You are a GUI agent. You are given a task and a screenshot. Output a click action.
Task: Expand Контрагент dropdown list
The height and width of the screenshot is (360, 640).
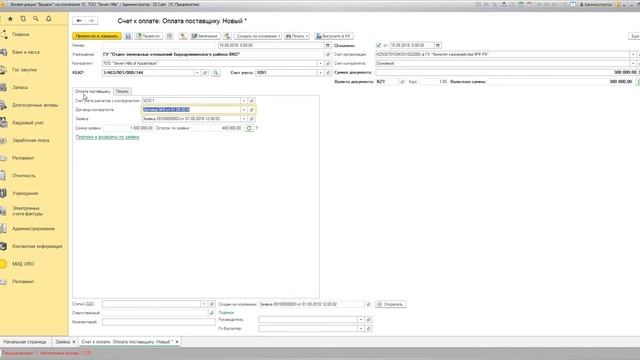coord(320,64)
